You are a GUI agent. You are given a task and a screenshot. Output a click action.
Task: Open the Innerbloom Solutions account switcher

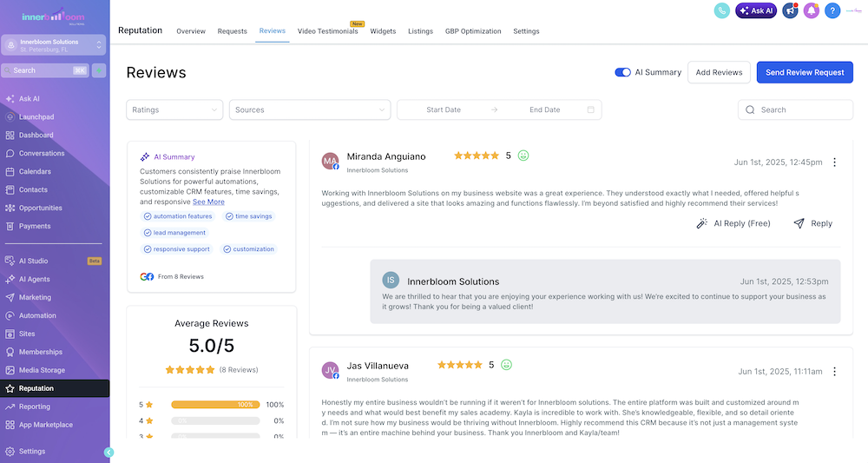pos(53,45)
